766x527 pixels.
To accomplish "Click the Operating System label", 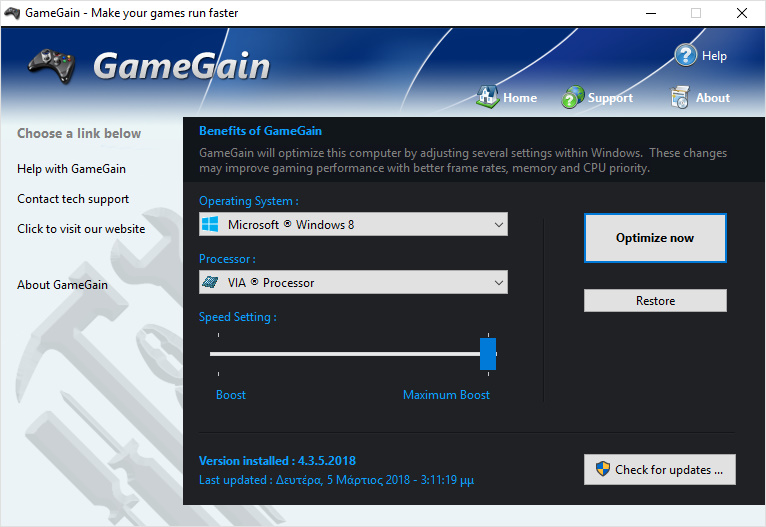I will pyautogui.click(x=249, y=201).
